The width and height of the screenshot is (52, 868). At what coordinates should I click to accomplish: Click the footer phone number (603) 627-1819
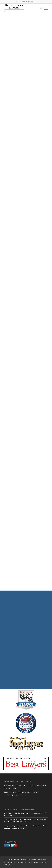click(x=10, y=785)
